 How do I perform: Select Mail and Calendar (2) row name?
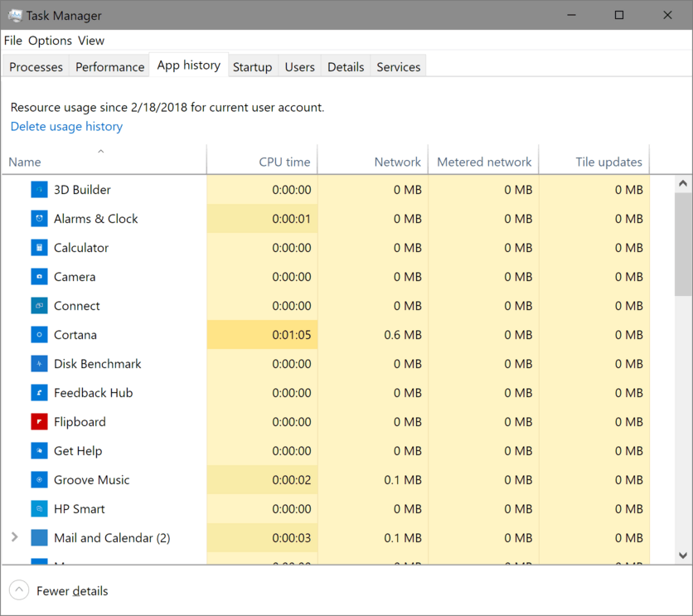pyautogui.click(x=112, y=538)
